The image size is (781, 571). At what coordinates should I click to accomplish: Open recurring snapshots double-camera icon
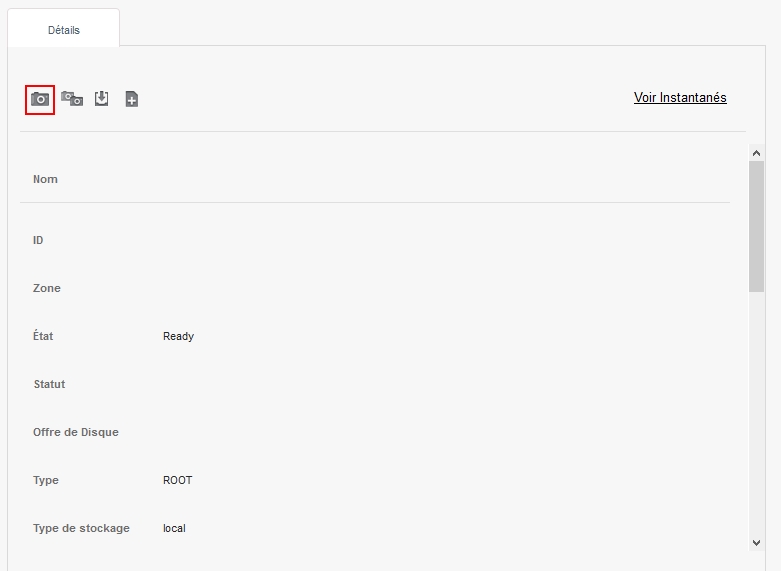pyautogui.click(x=72, y=99)
